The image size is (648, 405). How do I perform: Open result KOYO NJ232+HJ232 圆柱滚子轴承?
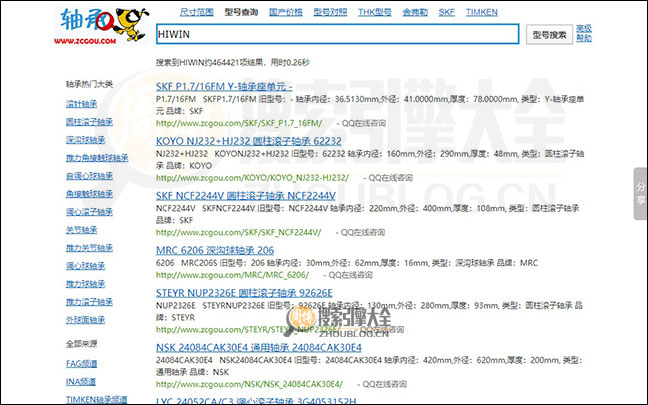[249, 141]
